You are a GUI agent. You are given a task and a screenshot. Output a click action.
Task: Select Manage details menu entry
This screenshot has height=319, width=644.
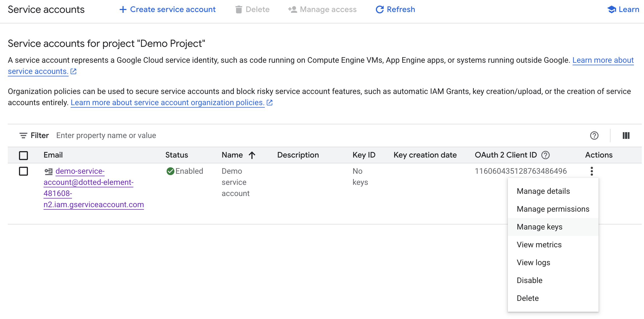pos(543,191)
